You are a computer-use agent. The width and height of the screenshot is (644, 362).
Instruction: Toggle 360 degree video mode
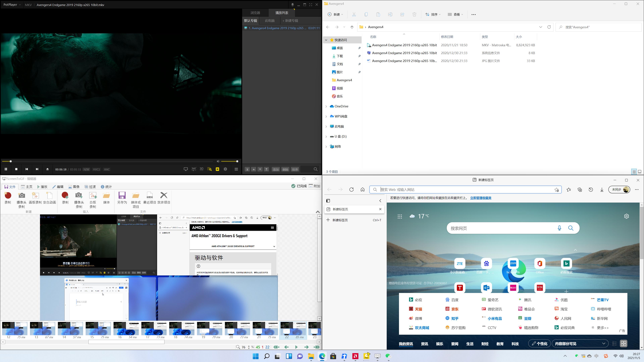[194, 169]
